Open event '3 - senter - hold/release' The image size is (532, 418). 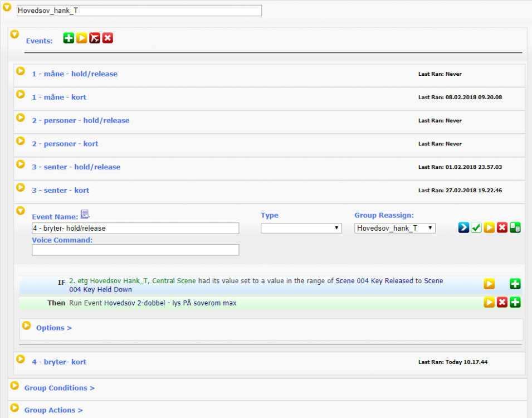click(76, 167)
